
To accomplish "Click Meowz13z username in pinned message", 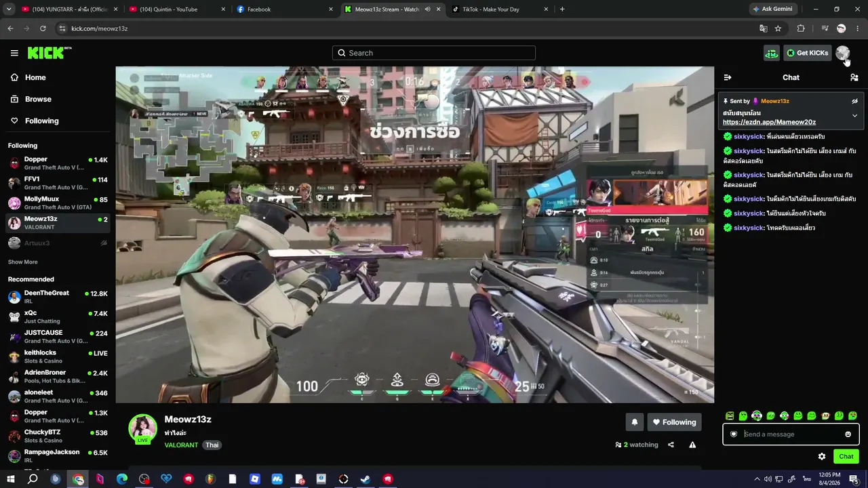I will click(775, 101).
